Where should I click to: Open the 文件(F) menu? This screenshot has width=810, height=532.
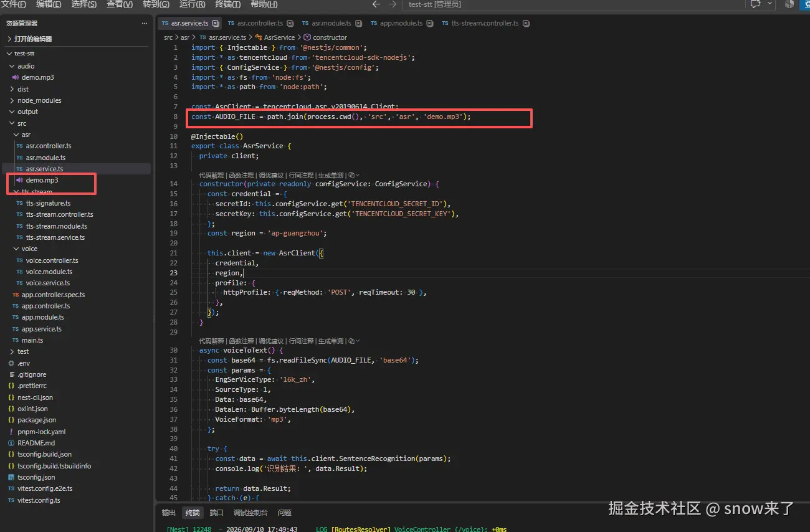point(14,4)
